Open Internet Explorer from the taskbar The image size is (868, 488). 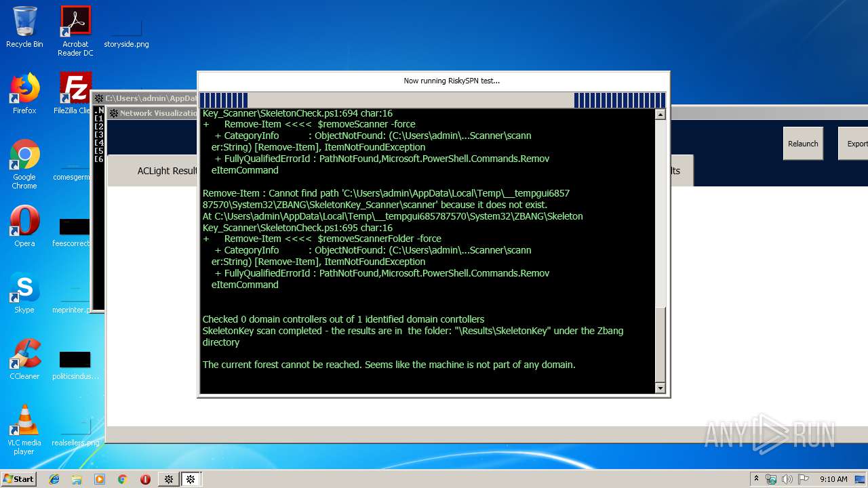(54, 479)
